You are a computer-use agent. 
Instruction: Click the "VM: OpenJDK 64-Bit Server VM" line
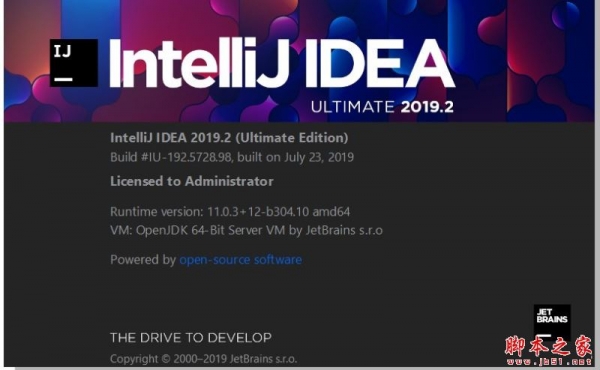(x=246, y=230)
